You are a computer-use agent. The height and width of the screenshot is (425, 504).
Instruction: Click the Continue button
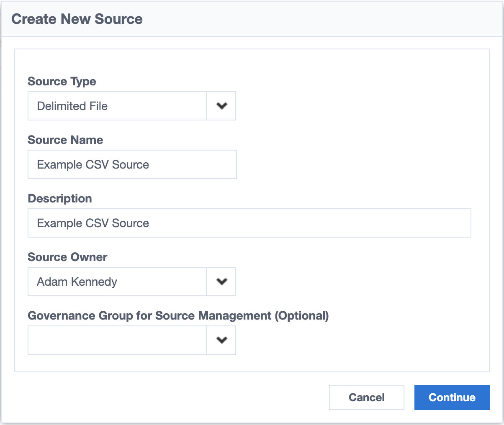pos(452,397)
